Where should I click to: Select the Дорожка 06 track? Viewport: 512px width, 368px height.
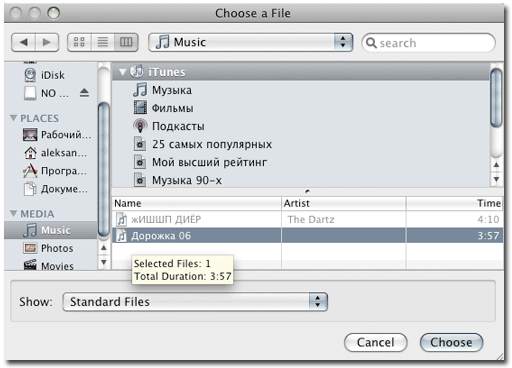308,236
